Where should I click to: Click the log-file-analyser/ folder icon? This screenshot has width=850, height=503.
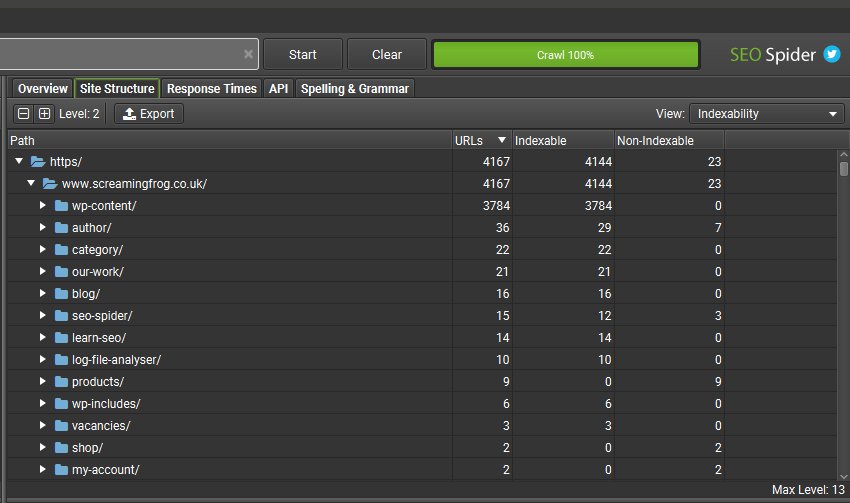coord(61,359)
